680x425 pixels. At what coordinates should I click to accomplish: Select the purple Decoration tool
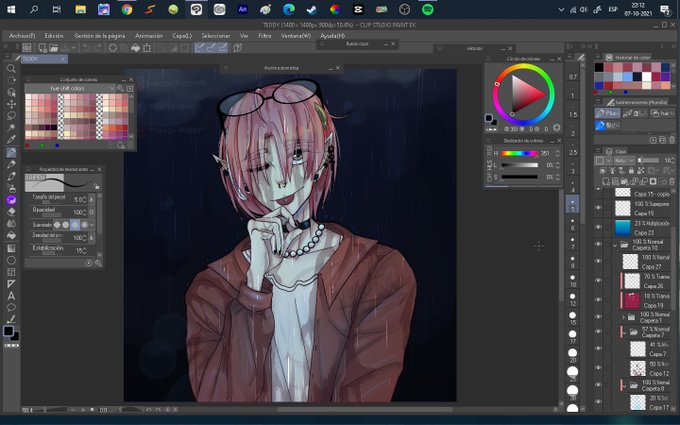point(11,200)
